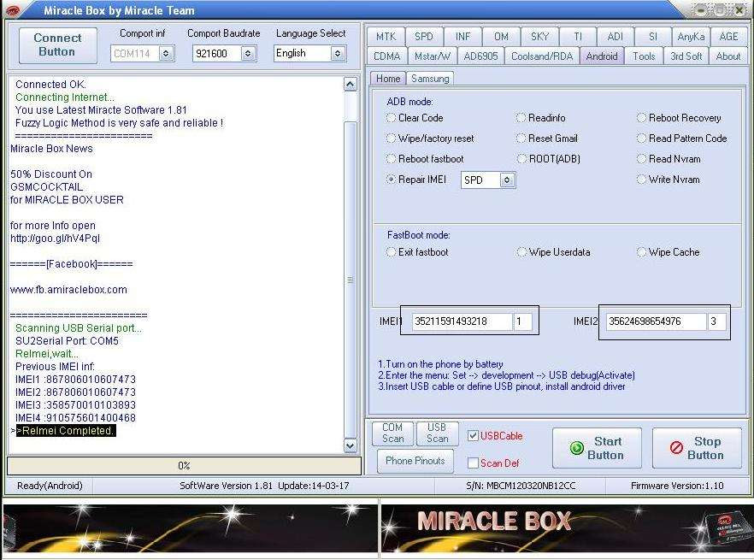Viewport: 754px width, 560px height.
Task: Click the 0% progress bar
Action: coord(184,466)
